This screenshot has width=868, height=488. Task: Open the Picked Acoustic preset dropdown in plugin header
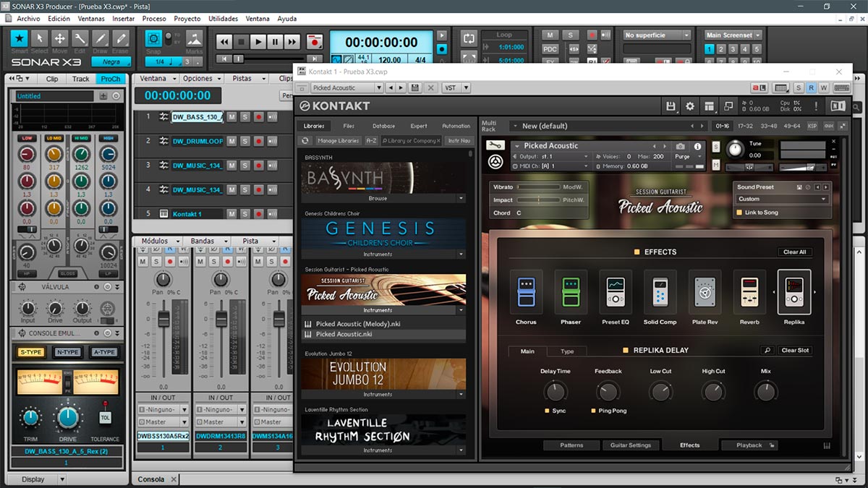click(x=346, y=87)
